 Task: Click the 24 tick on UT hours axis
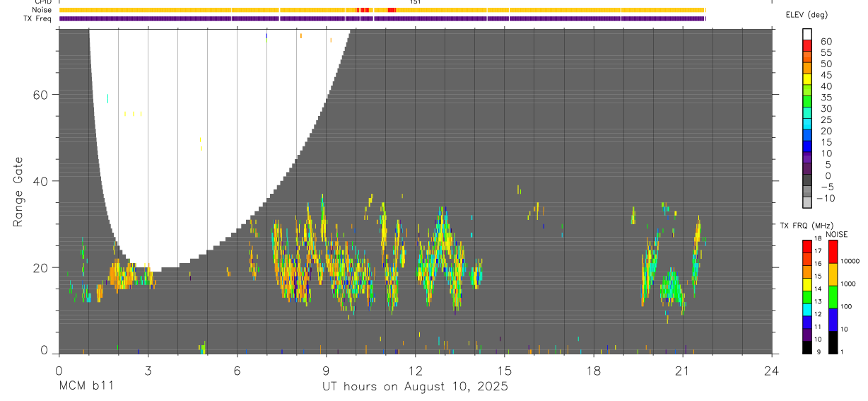point(772,370)
